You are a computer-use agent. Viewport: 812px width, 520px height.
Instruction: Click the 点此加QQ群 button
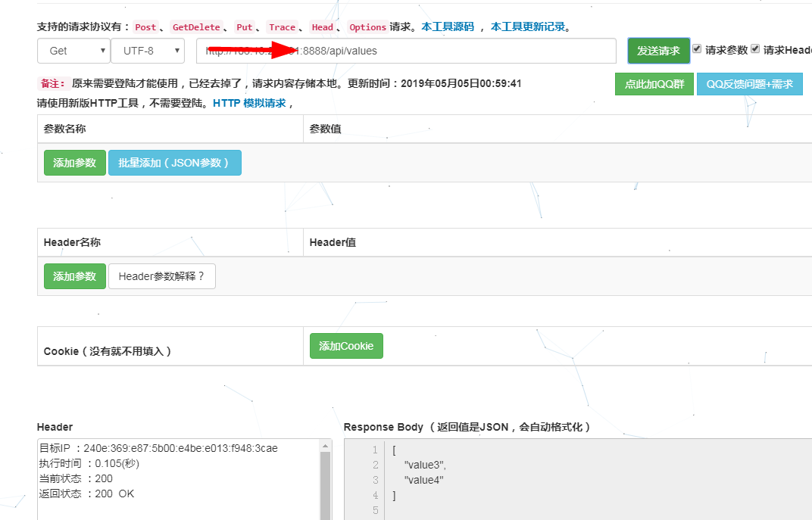[654, 84]
